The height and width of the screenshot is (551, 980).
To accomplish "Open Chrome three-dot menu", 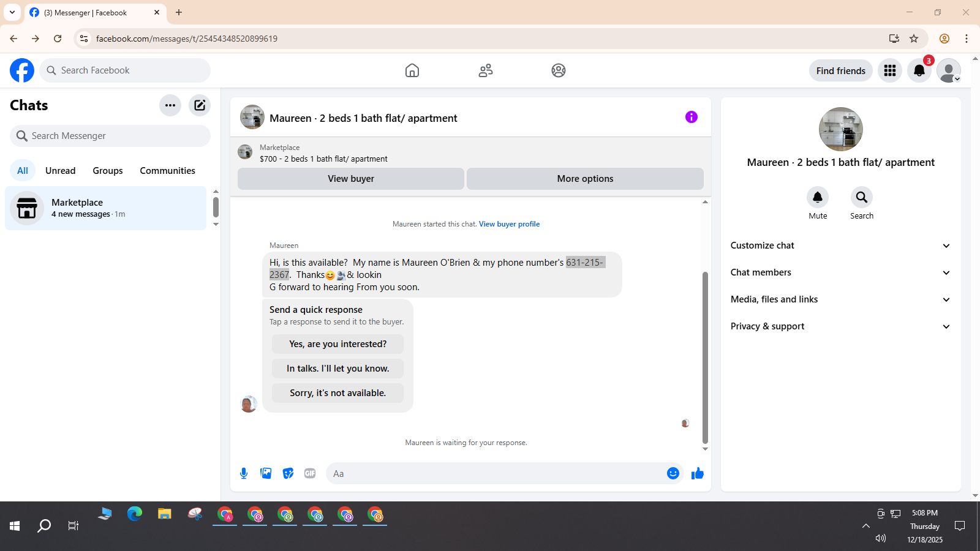I will point(967,39).
